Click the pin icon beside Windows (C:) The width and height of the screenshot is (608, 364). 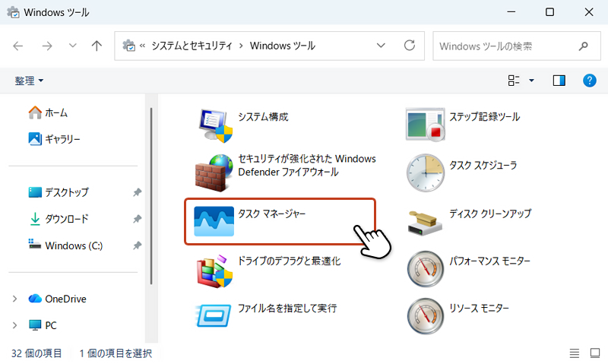(138, 245)
